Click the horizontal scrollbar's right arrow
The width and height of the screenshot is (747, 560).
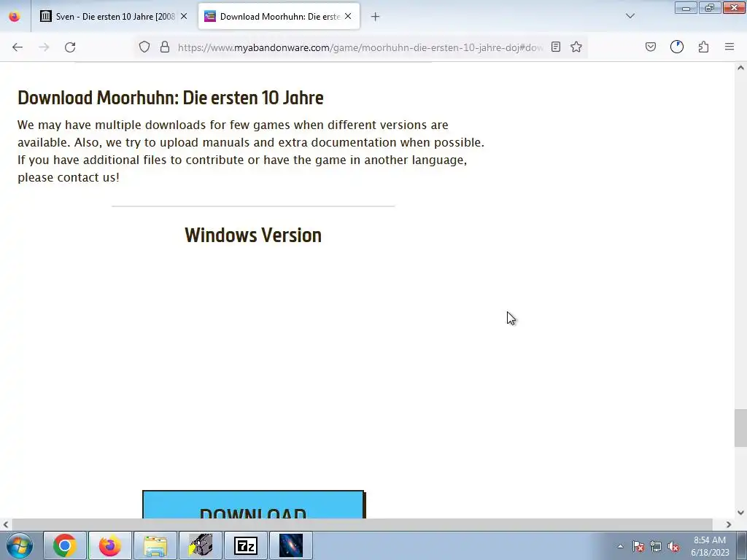click(729, 524)
